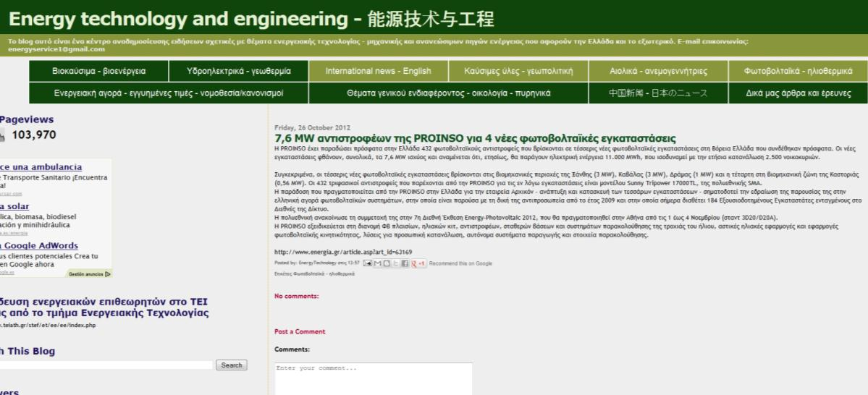Screen dimensions: 868x395
Task: Click the 'No comments:' text
Action: tap(296, 296)
